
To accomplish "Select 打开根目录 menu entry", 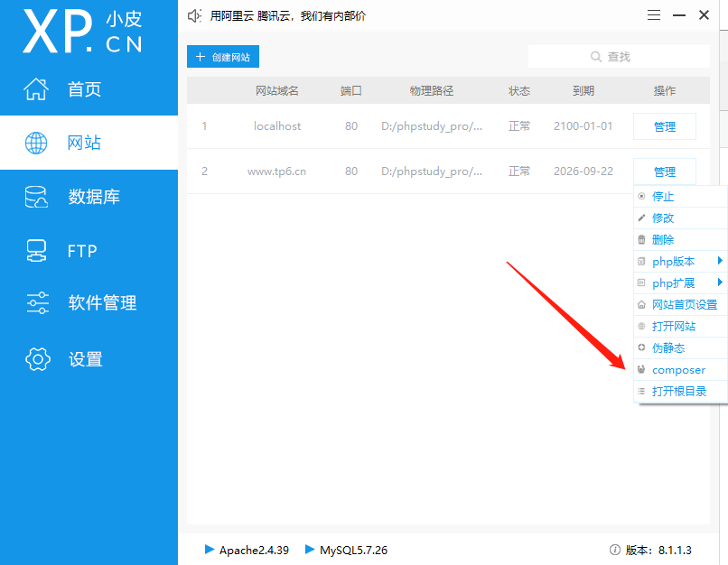I will click(x=680, y=391).
